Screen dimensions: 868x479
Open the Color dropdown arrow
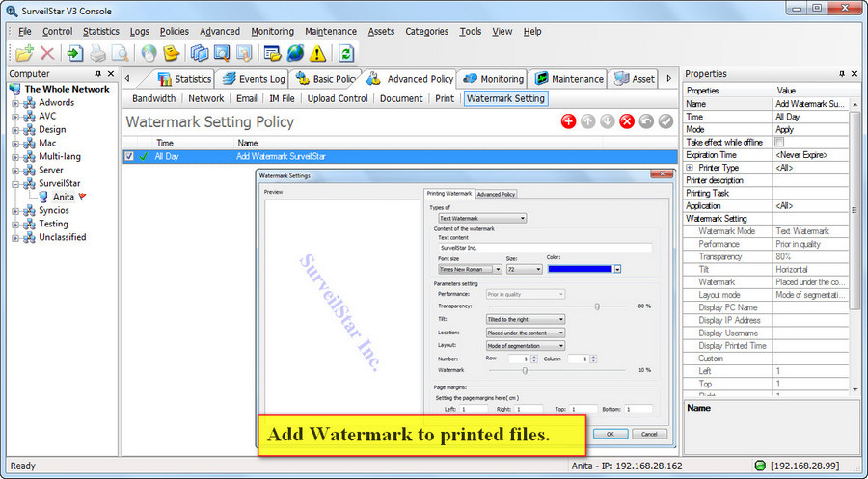(617, 269)
